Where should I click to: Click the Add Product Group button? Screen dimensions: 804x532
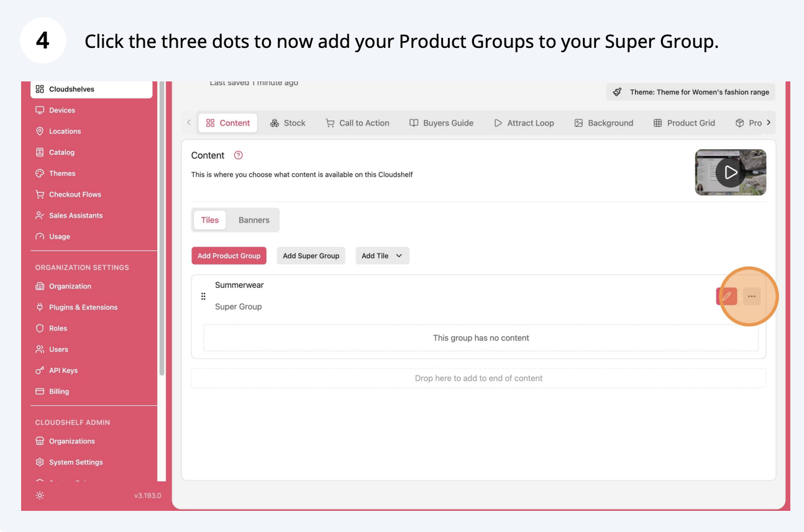tap(229, 255)
